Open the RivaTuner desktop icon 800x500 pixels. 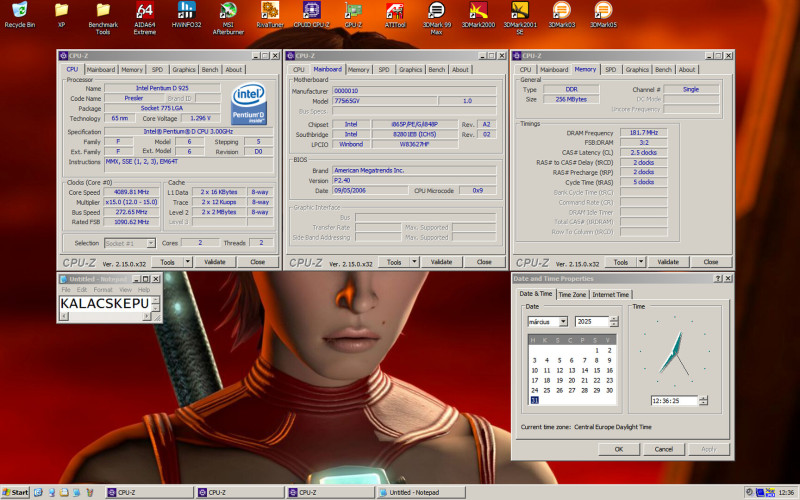(x=270, y=15)
